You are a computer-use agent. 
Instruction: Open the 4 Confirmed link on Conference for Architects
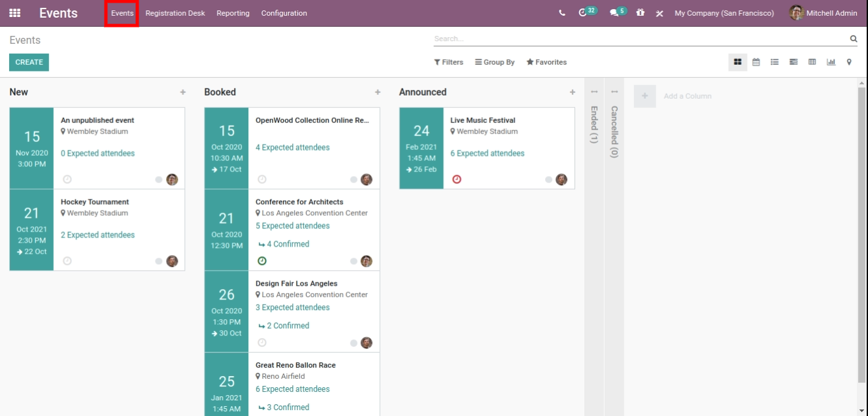(288, 244)
